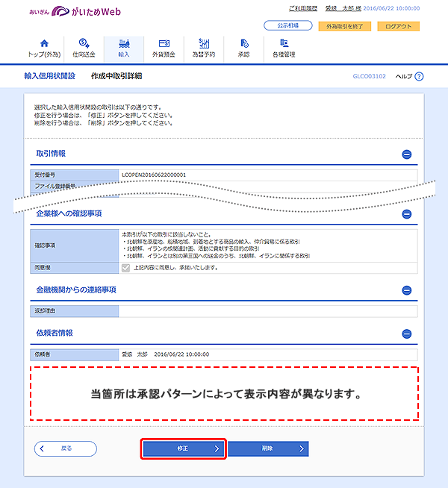Click the 輸入信用状開設 heading
The image size is (448, 488).
50,76
